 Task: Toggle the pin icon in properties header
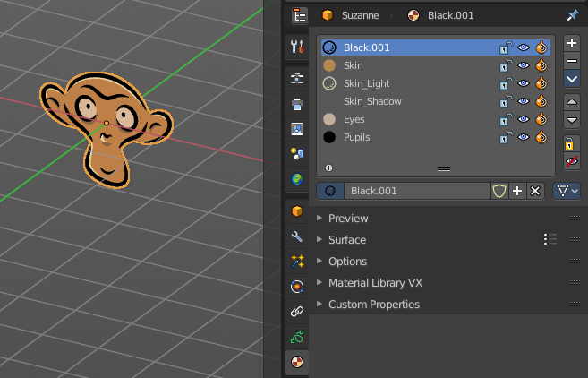click(572, 15)
